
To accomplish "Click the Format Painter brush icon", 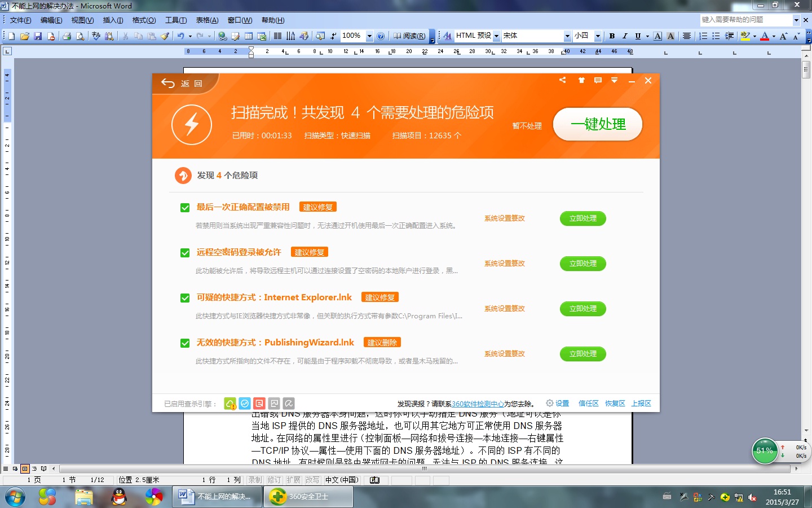I will [165, 36].
